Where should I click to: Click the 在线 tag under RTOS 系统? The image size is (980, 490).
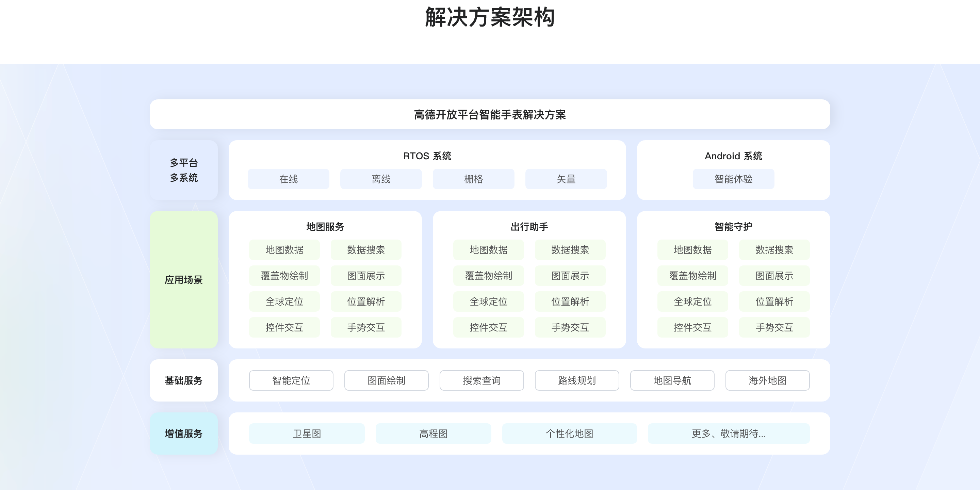(x=288, y=179)
